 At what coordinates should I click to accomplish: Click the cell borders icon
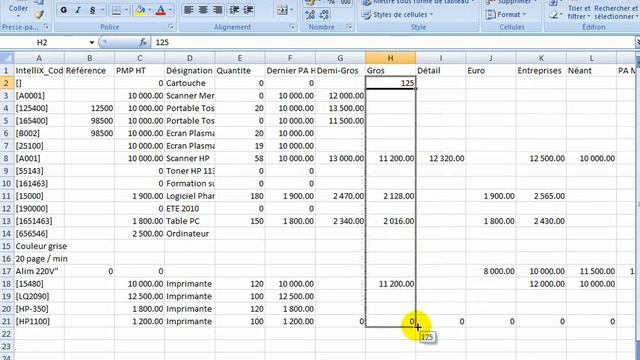coord(116,10)
